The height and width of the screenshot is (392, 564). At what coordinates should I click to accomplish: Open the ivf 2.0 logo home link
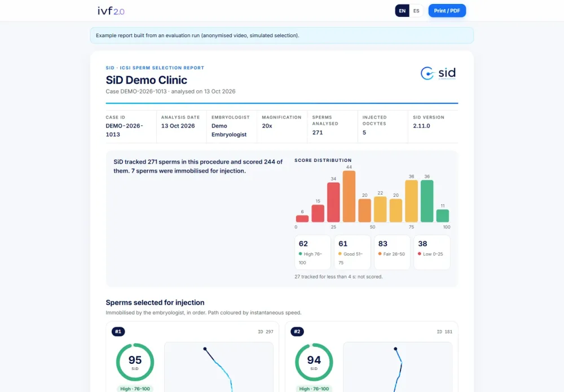coord(111,11)
